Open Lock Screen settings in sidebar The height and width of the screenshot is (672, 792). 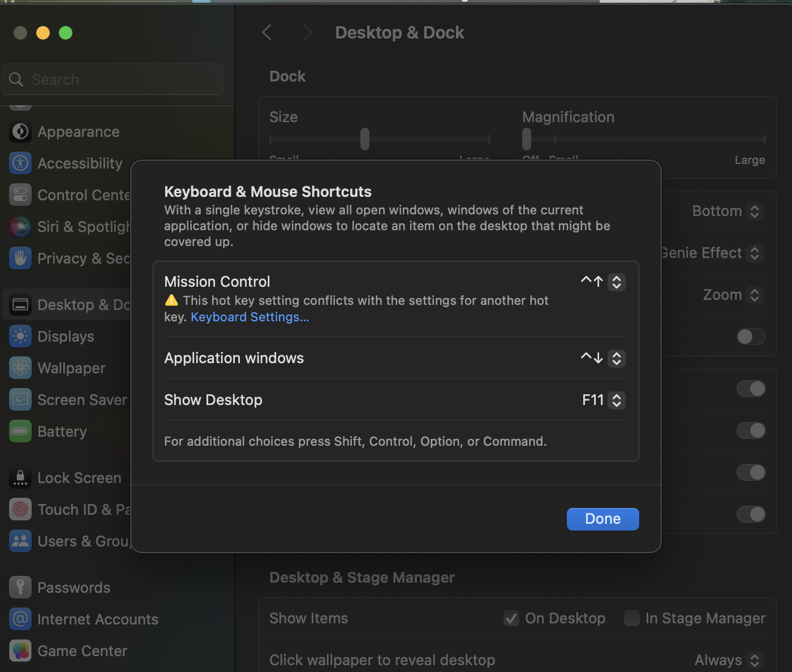click(79, 478)
